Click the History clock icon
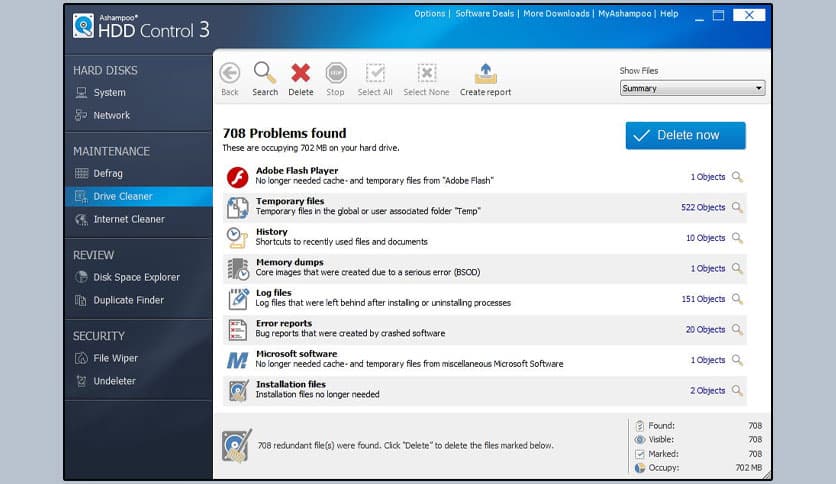The height and width of the screenshot is (484, 836). [x=237, y=238]
